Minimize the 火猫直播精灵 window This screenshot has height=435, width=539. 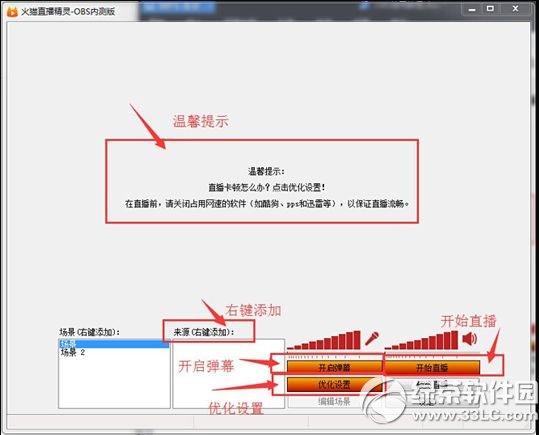(x=472, y=10)
